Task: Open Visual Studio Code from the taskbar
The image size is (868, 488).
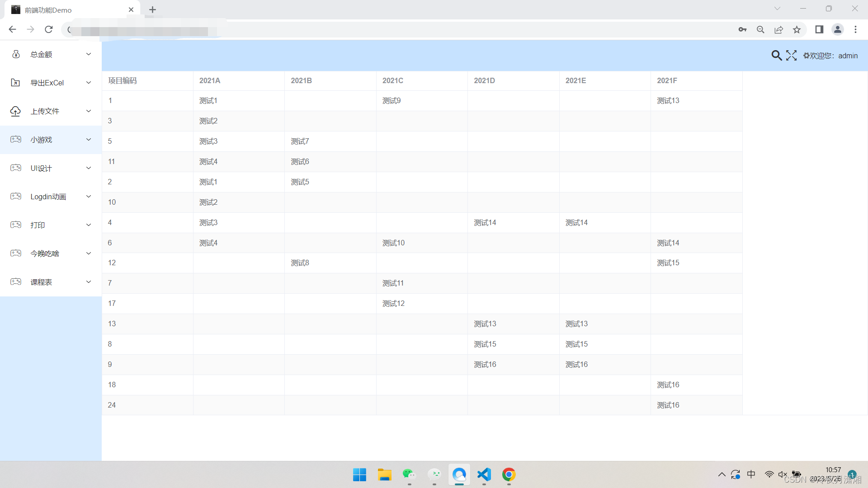Action: pos(484,474)
